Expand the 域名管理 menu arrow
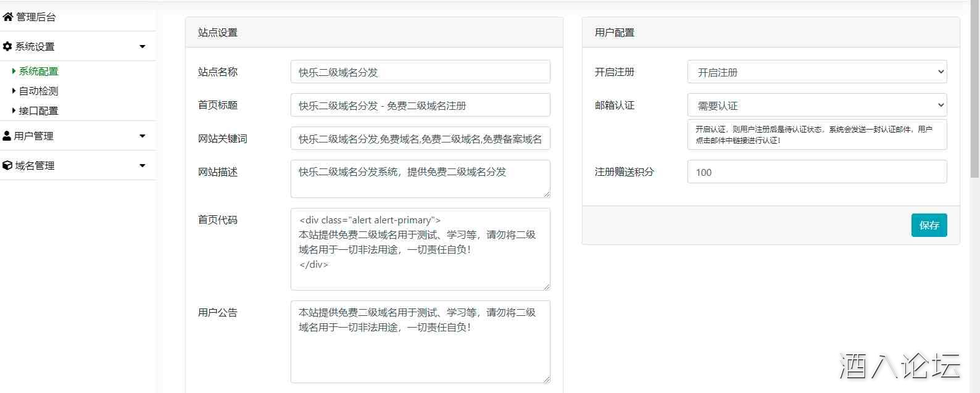 tap(143, 166)
